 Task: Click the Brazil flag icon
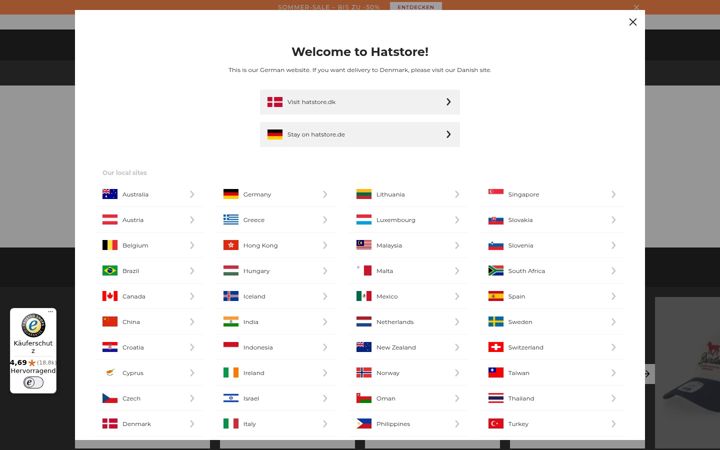(x=110, y=271)
